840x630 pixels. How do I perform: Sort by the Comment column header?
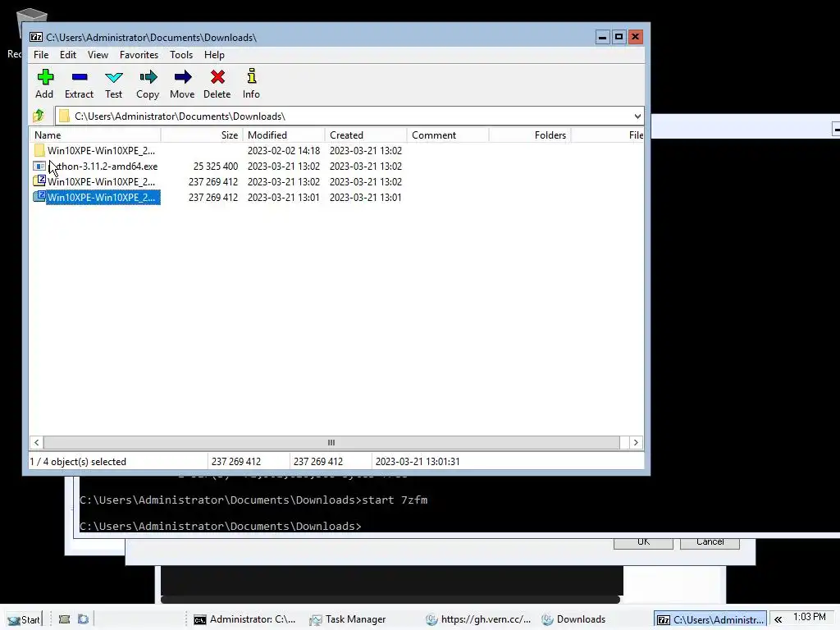pos(448,135)
